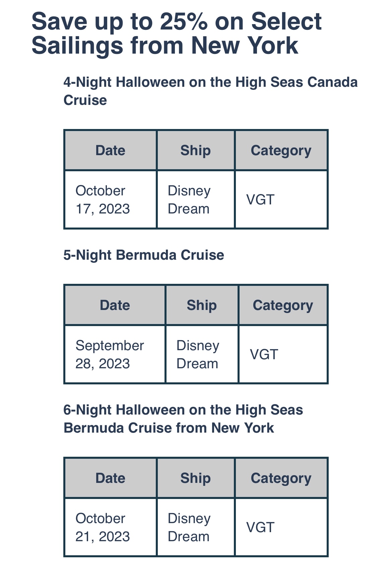Click Date header in the 5-Night Bermuda table
The width and height of the screenshot is (392, 568).
tap(115, 305)
